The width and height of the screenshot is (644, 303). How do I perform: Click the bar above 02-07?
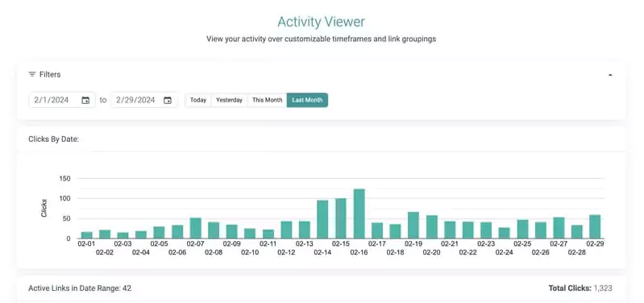pos(196,228)
